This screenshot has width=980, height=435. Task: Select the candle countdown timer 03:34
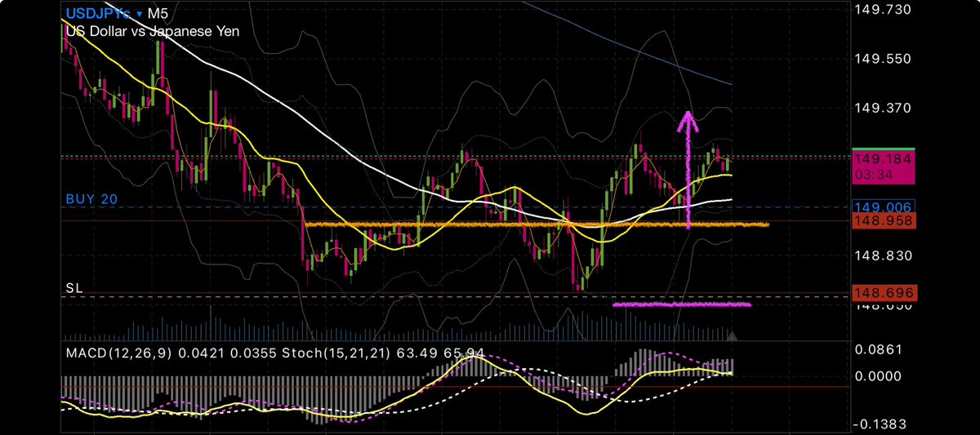873,174
